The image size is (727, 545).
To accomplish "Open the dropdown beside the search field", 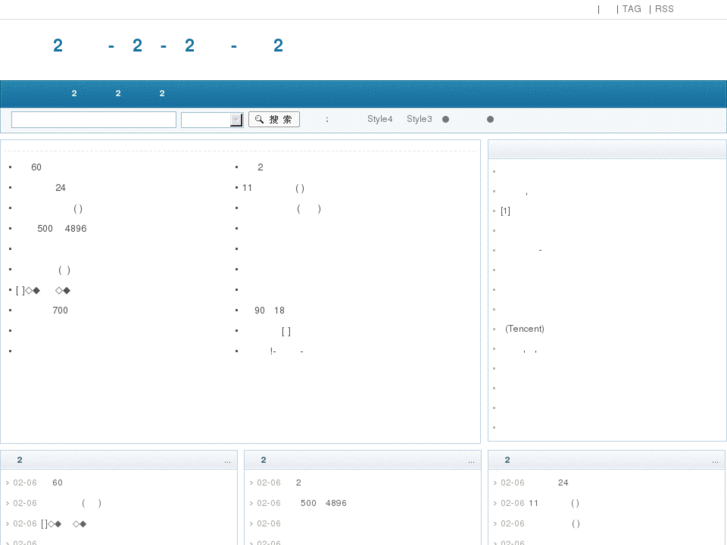I will (236, 120).
